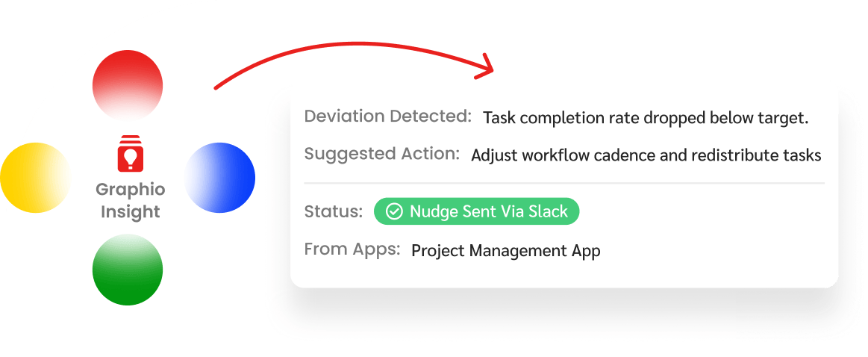868x357 pixels.
Task: Click the "From Apps:" label
Action: (352, 249)
